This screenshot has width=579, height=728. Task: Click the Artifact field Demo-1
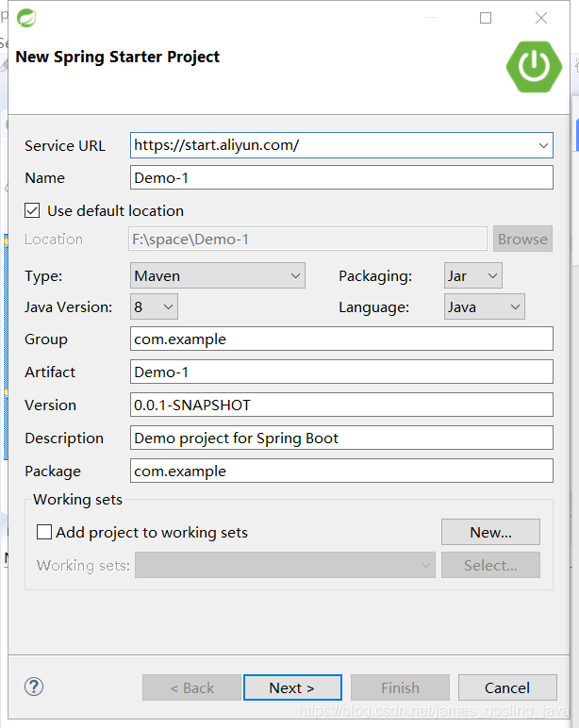click(341, 372)
